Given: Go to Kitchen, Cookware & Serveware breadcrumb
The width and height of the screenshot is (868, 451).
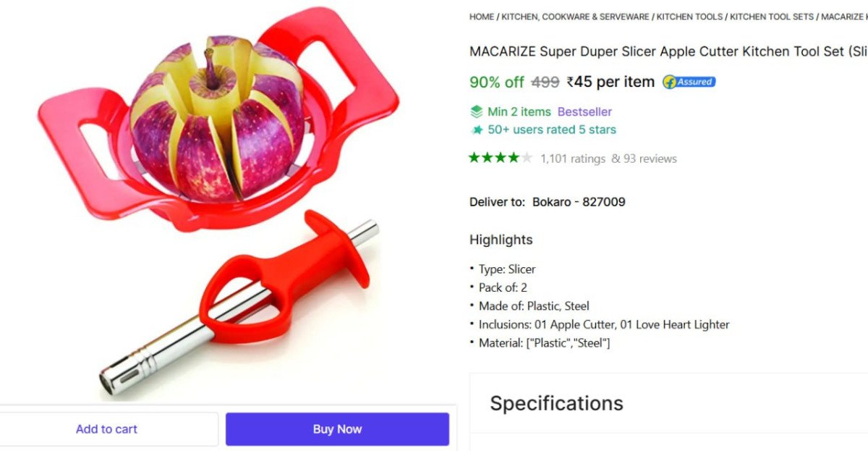Looking at the screenshot, I should coord(576,17).
